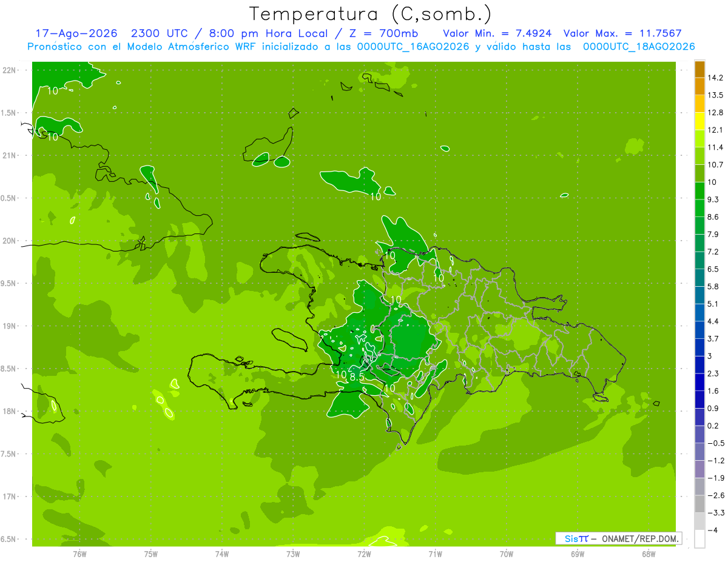Click the '72W' longitude label
728x562 pixels.
[x=364, y=554]
